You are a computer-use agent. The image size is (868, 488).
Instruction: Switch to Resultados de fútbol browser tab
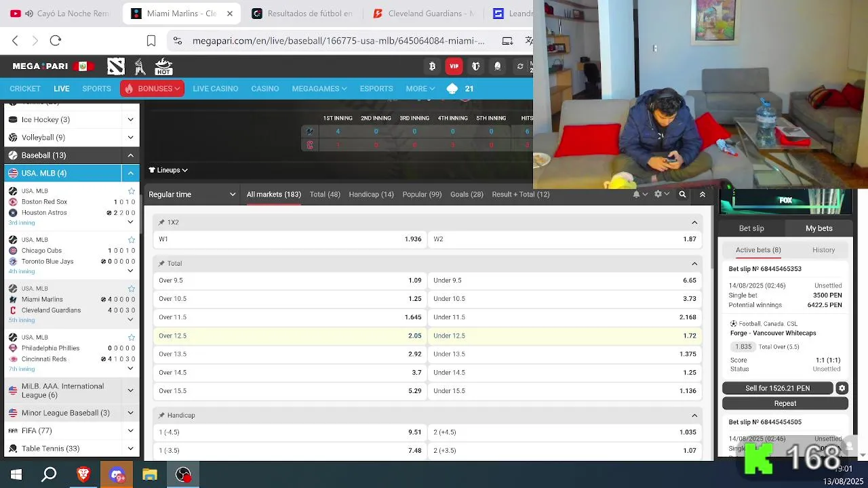(x=301, y=14)
